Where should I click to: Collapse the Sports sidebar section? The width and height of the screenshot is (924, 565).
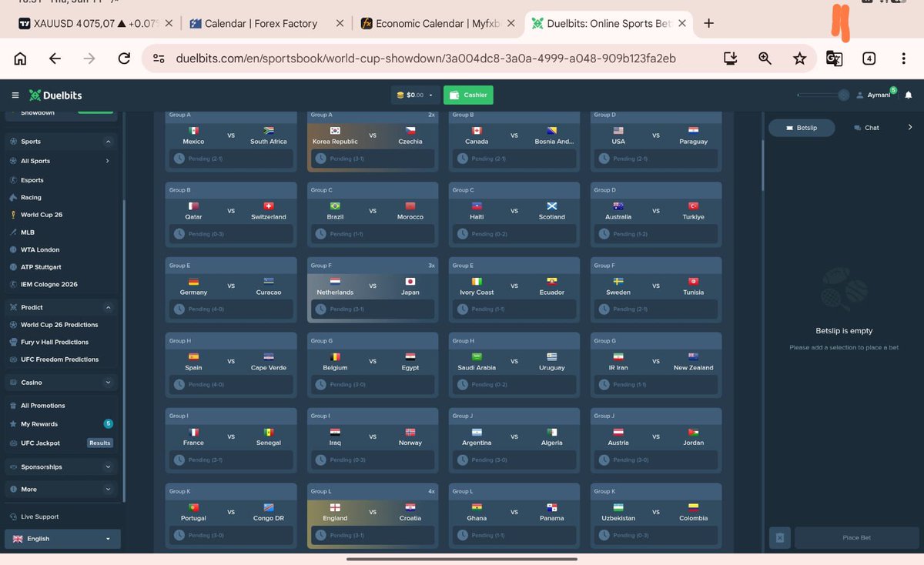click(x=108, y=142)
